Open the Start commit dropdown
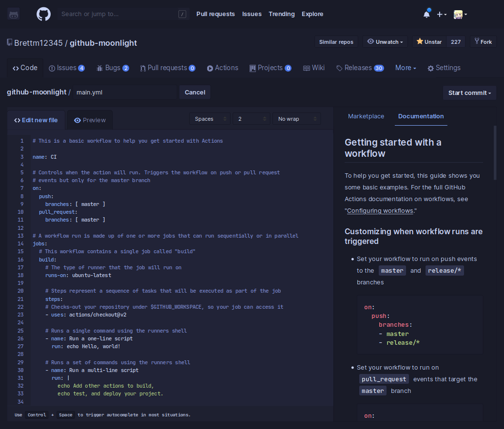 [469, 93]
